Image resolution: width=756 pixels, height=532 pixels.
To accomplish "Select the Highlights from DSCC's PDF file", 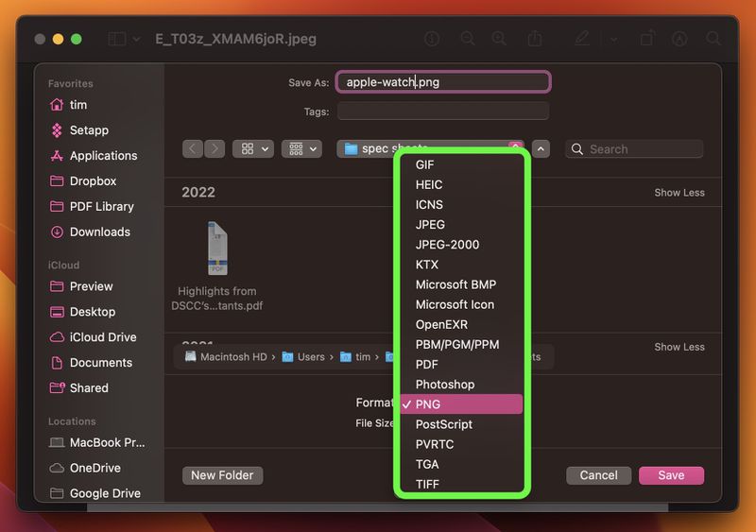I will [x=217, y=266].
